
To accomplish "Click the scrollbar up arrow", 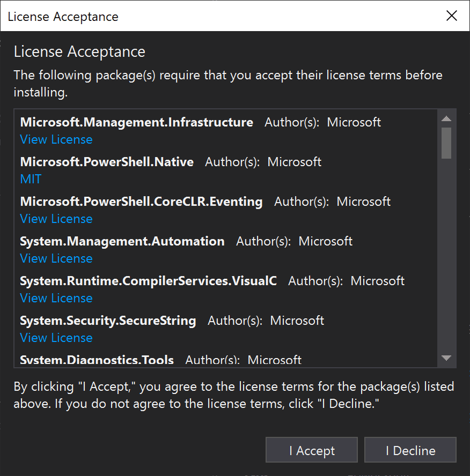I will [x=446, y=119].
